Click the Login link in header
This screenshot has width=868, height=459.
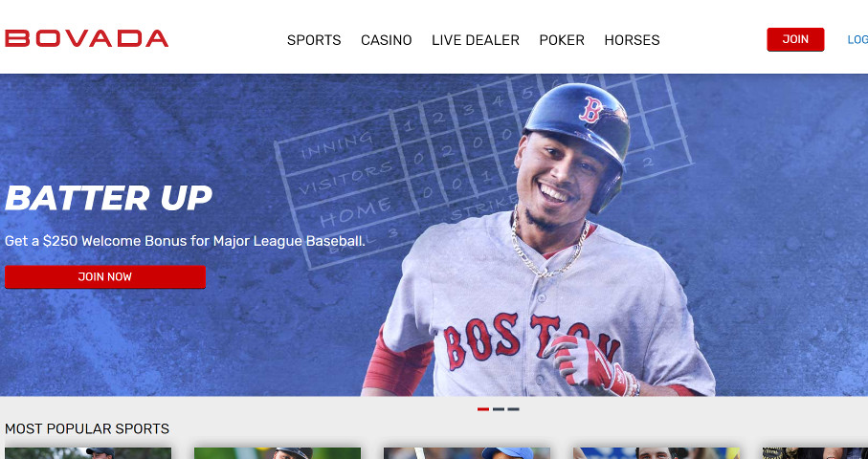click(857, 40)
